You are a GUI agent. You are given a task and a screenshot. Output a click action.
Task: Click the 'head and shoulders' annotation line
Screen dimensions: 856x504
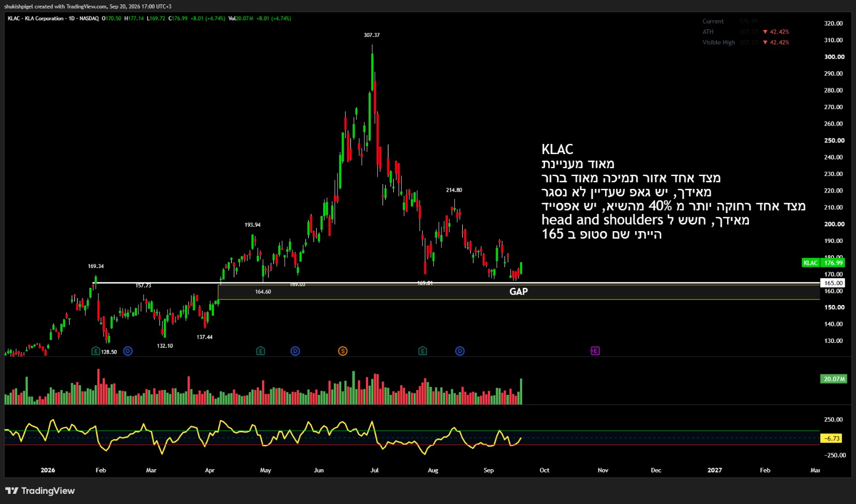point(645,220)
